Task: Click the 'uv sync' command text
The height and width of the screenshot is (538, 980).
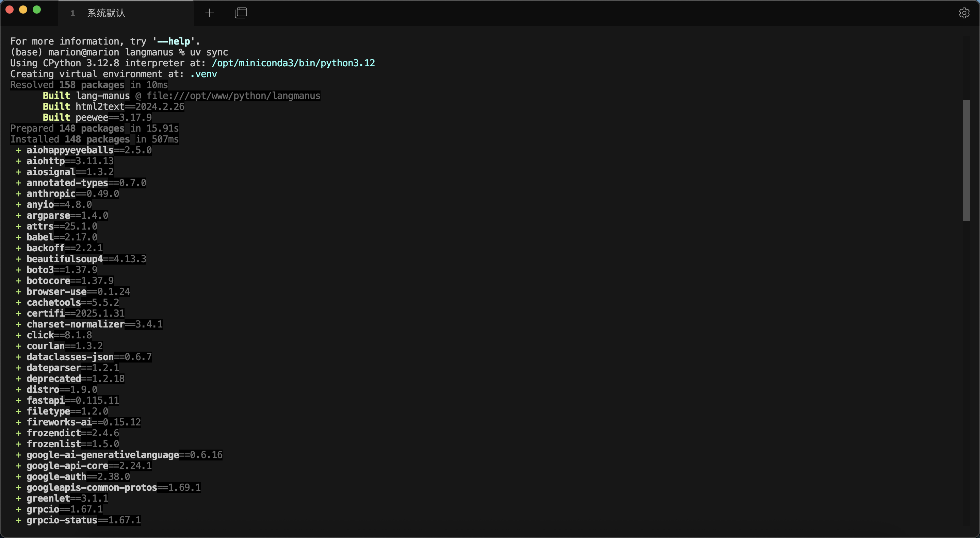Action: tap(209, 52)
